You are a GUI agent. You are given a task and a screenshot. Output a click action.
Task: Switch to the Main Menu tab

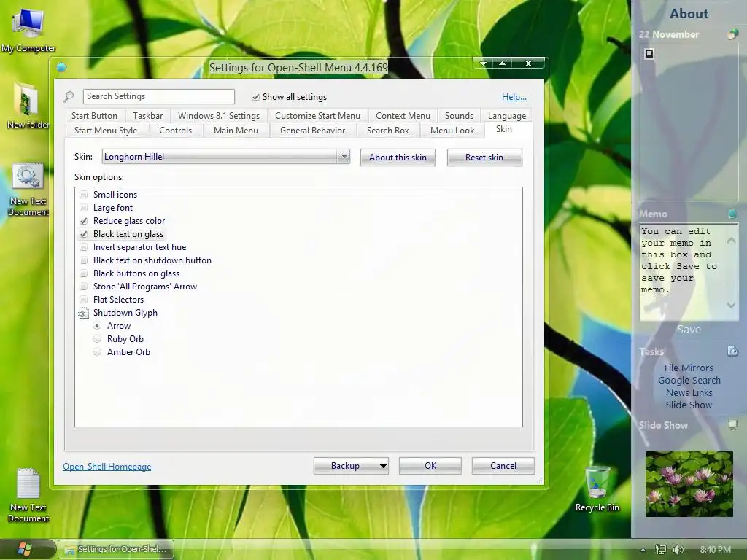tap(236, 131)
